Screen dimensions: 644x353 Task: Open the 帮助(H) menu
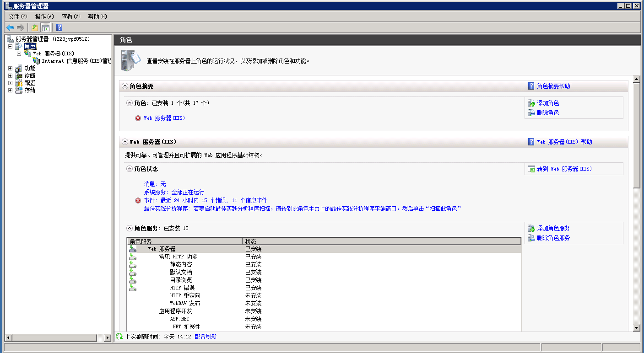[97, 16]
